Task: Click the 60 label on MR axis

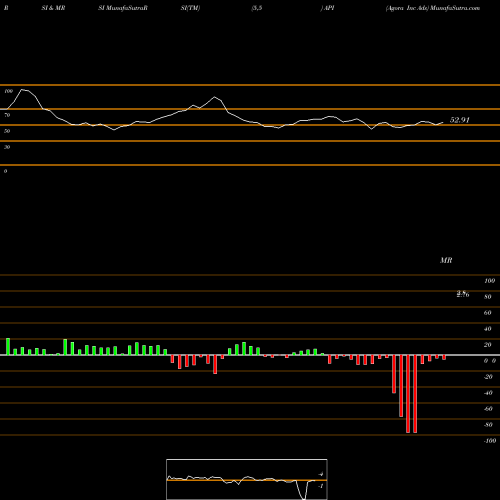Action: coord(488,313)
